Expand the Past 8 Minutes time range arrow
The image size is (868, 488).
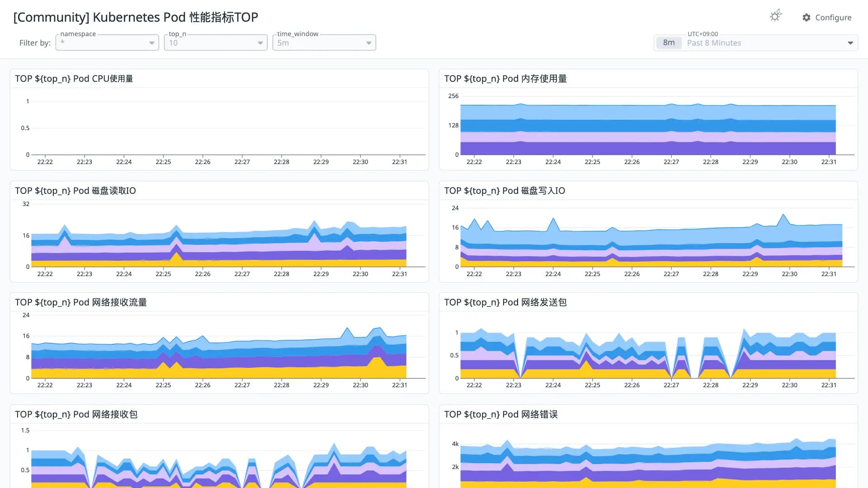coord(850,43)
